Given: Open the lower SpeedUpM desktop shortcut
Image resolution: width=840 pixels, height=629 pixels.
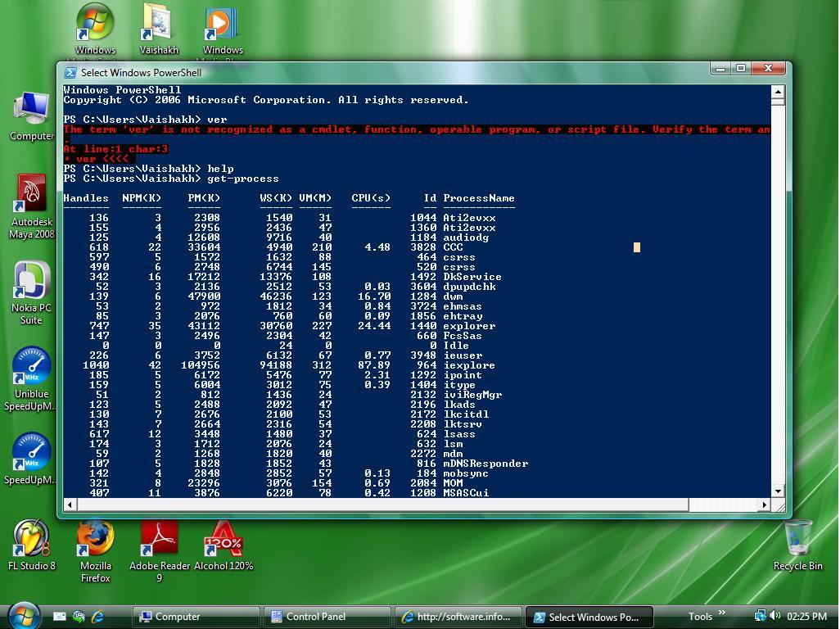Looking at the screenshot, I should point(31,459).
